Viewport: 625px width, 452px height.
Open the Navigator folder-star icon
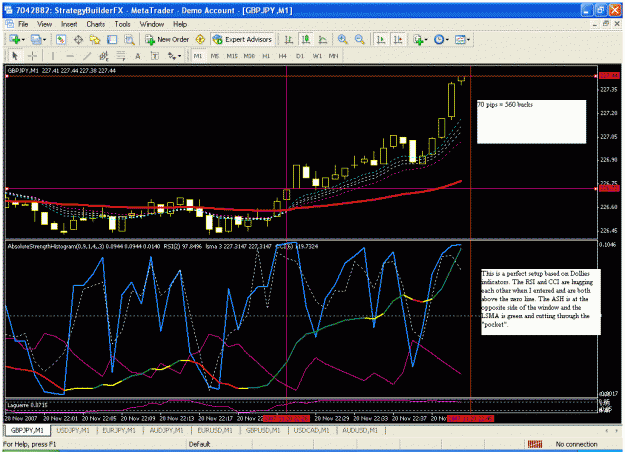95,39
